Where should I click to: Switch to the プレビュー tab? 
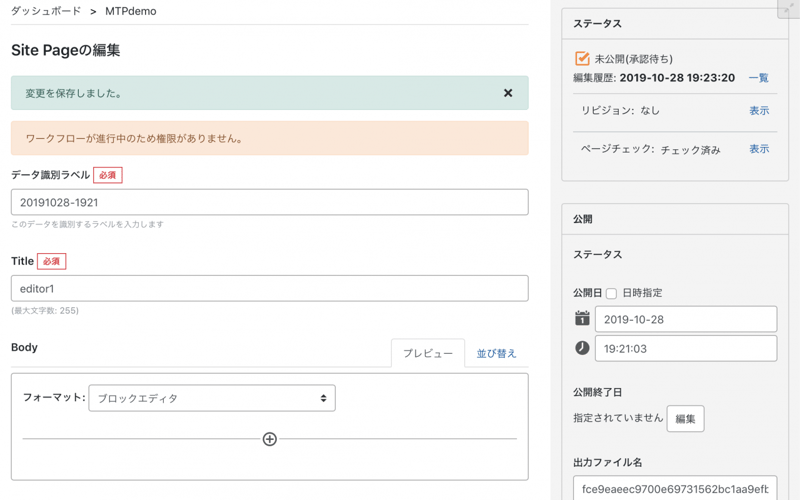click(427, 354)
